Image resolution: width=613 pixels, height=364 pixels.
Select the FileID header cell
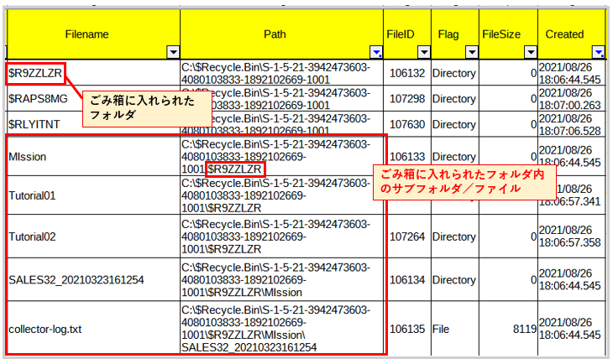tap(407, 34)
